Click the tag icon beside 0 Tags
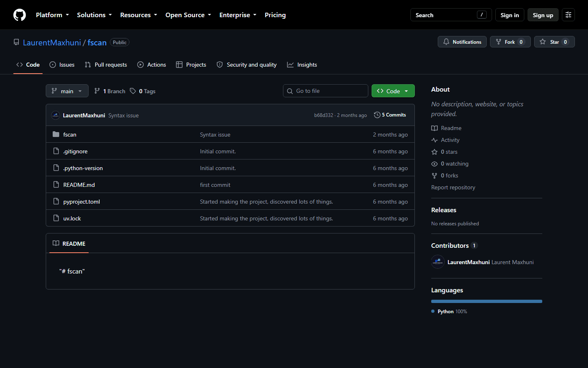Screen dimensions: 588x368 point(133,91)
